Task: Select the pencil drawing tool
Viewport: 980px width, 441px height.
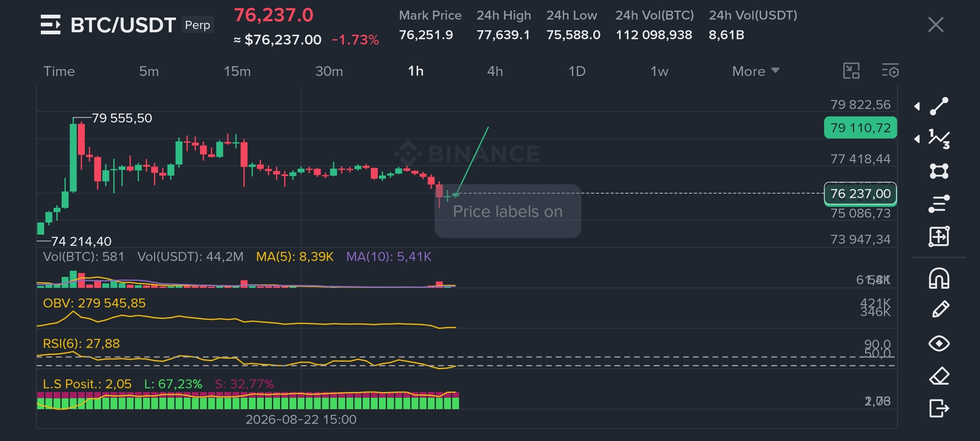Action: (x=940, y=309)
